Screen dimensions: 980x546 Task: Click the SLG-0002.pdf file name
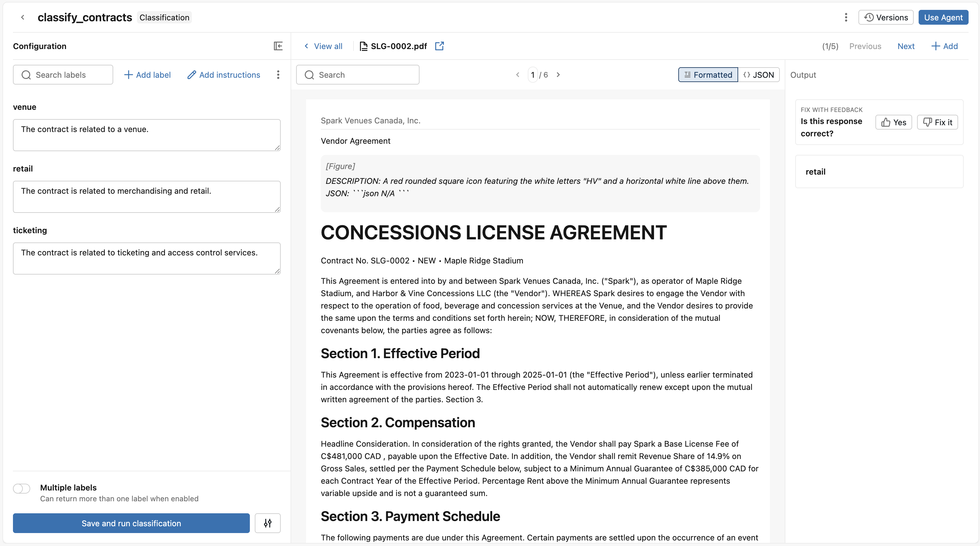click(399, 46)
